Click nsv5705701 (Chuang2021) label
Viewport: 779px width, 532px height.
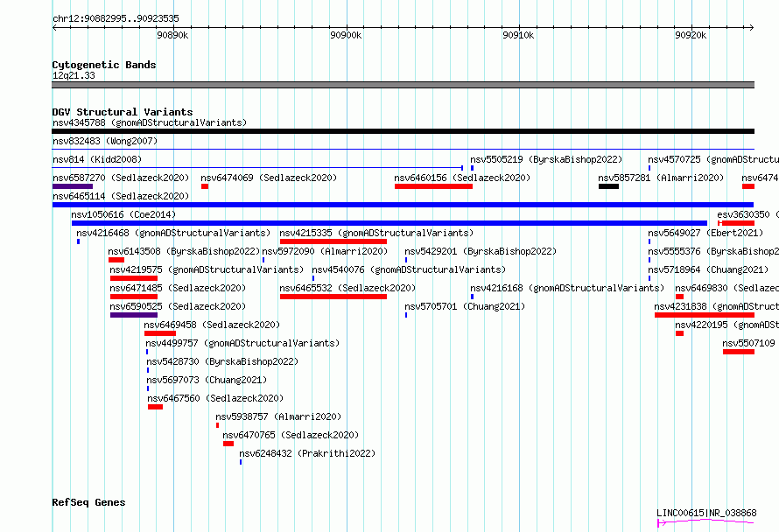[x=465, y=306]
